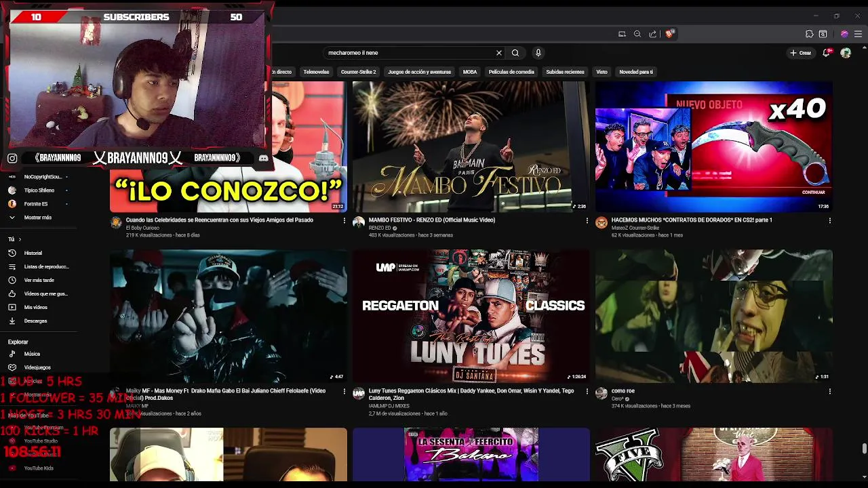Screen dimensions: 868x488
Task: Open Listas de reproducción in sidebar
Action: 39,266
